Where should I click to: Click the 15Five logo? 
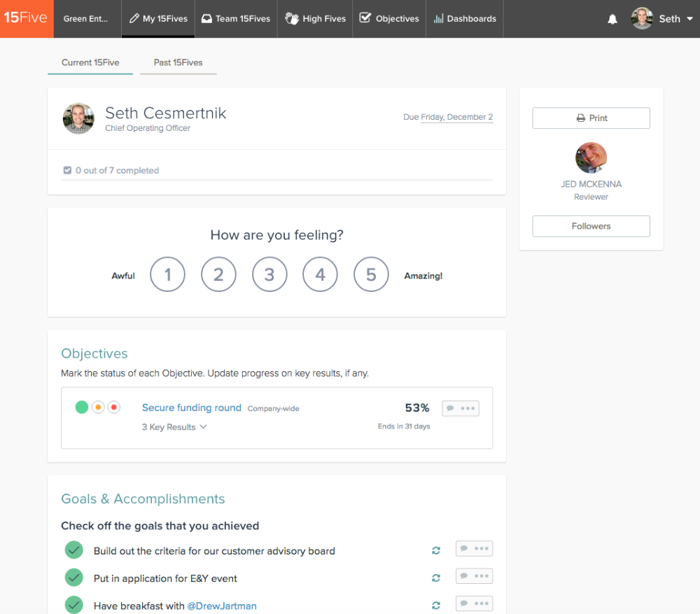pyautogui.click(x=27, y=18)
